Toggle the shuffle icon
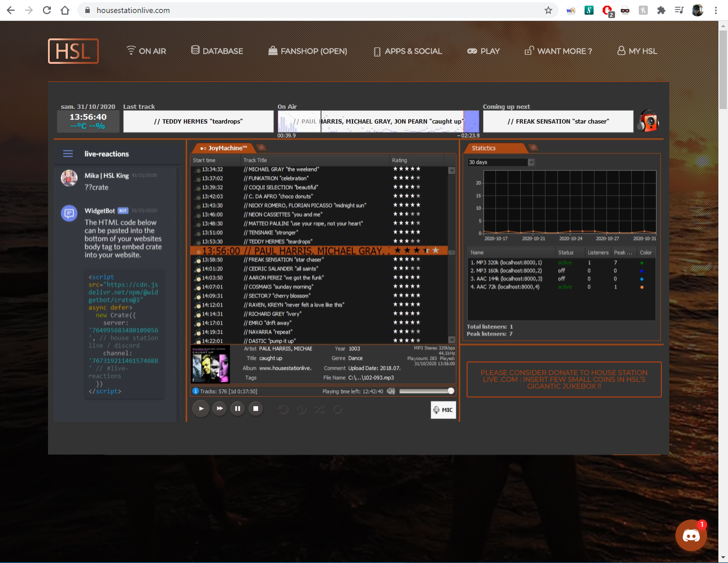Image resolution: width=728 pixels, height=563 pixels. pyautogui.click(x=320, y=409)
